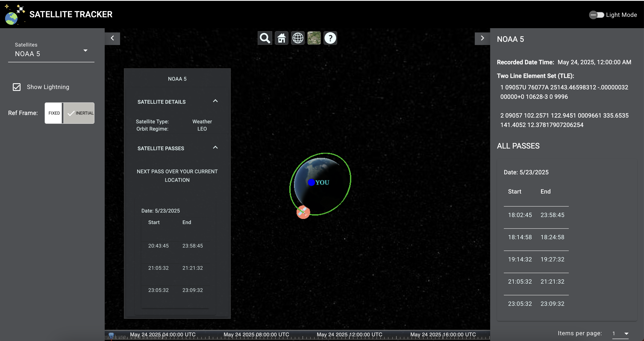Collapse the Satellite Details section
Image resolution: width=644 pixels, height=341 pixels.
pyautogui.click(x=215, y=101)
